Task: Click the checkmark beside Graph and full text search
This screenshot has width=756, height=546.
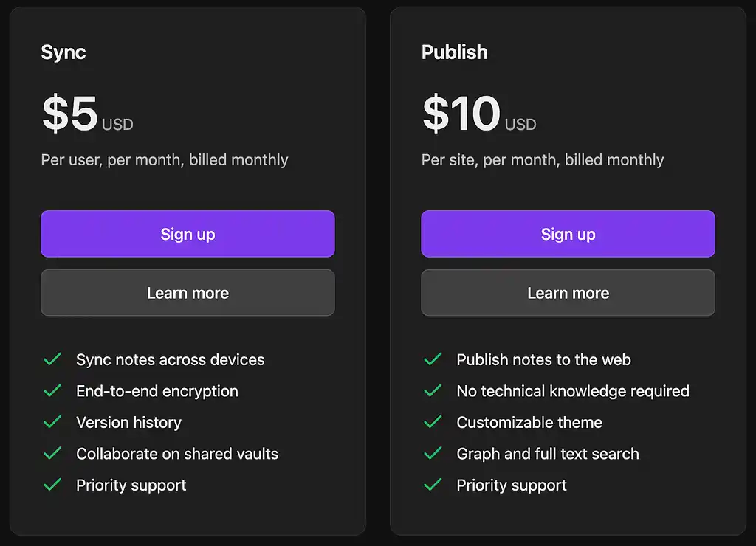Action: pos(433,454)
